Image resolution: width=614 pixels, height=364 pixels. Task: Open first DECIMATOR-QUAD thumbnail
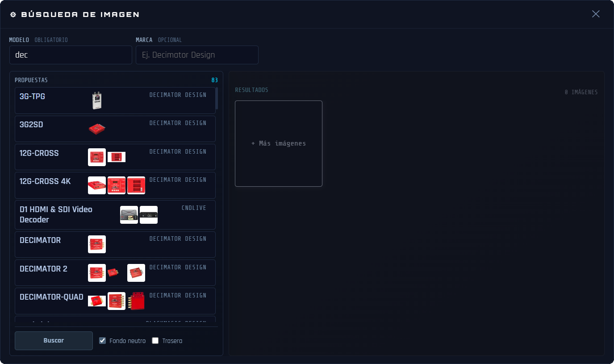click(x=97, y=301)
